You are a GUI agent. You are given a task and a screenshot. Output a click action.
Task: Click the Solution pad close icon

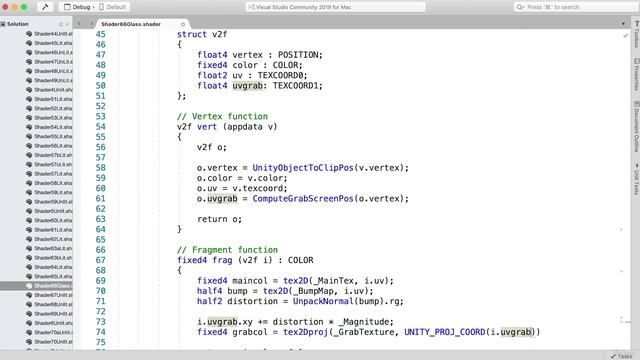[67, 24]
